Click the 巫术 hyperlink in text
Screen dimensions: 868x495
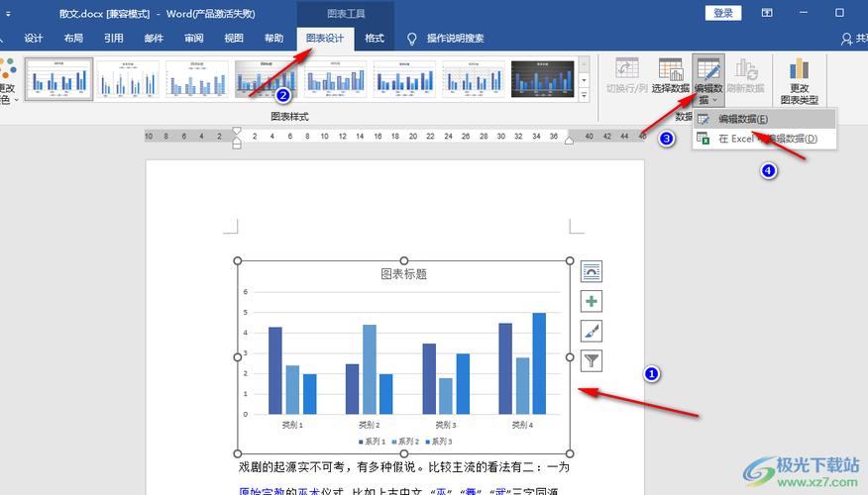click(x=309, y=491)
